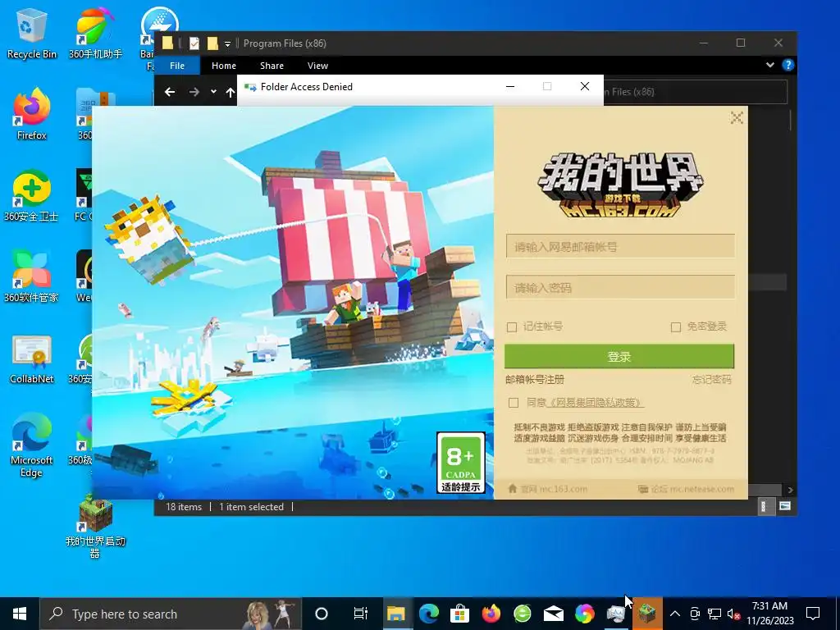
Task: Open the muted volume tray icon
Action: click(734, 614)
